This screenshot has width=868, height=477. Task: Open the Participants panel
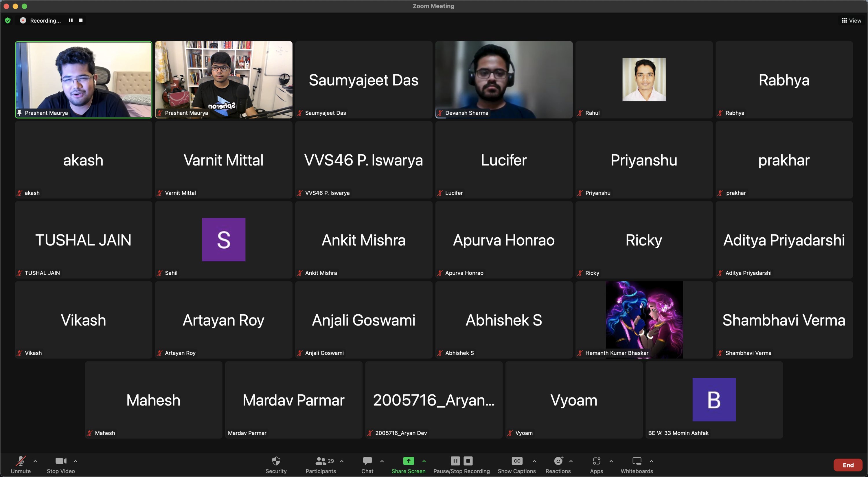point(321,461)
